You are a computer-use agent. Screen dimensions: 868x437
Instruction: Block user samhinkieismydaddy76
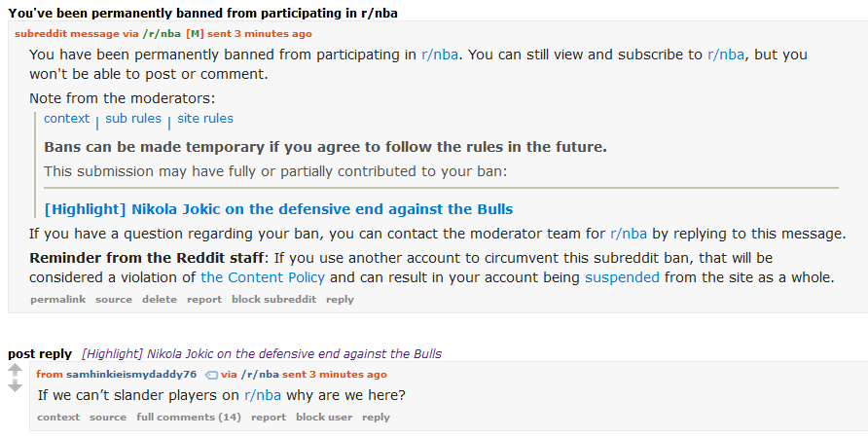pos(324,418)
